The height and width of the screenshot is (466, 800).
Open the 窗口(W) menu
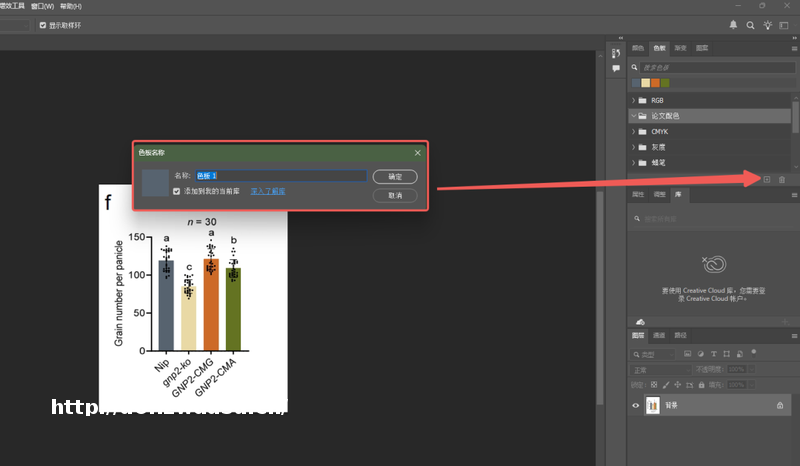pyautogui.click(x=43, y=6)
